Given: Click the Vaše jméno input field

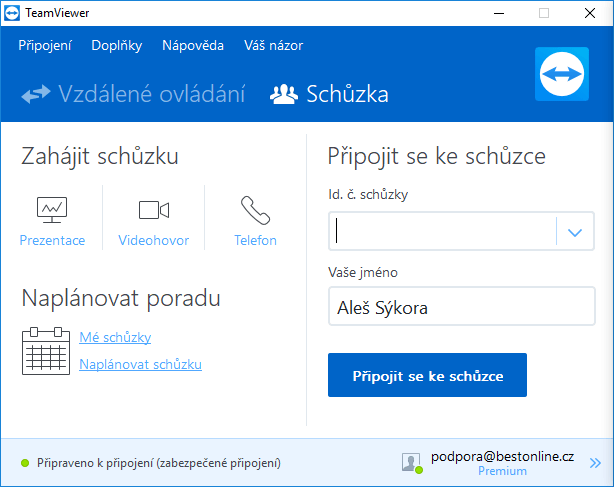Looking at the screenshot, I should [462, 306].
